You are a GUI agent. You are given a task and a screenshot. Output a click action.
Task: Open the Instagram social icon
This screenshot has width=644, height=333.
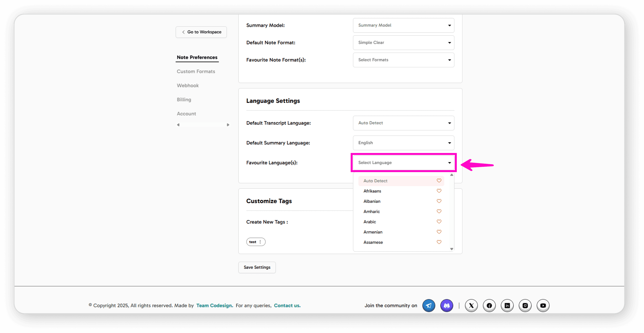click(525, 305)
